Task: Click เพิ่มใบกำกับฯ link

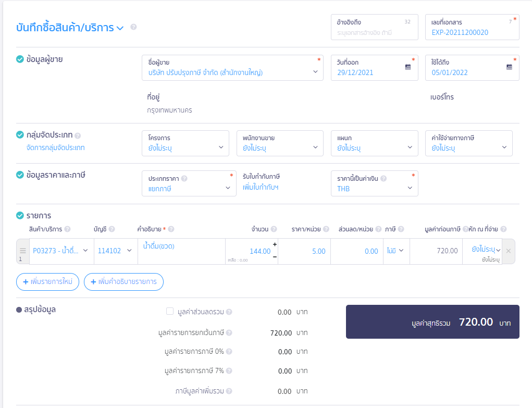Action: point(260,188)
